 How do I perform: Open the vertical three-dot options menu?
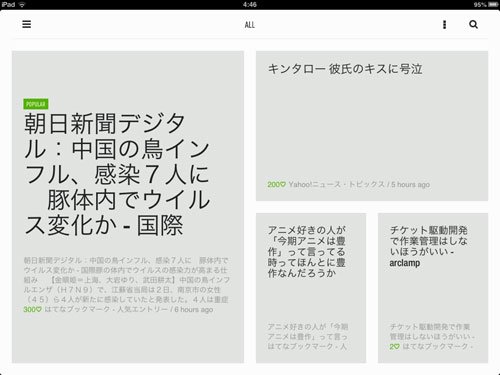pos(444,24)
